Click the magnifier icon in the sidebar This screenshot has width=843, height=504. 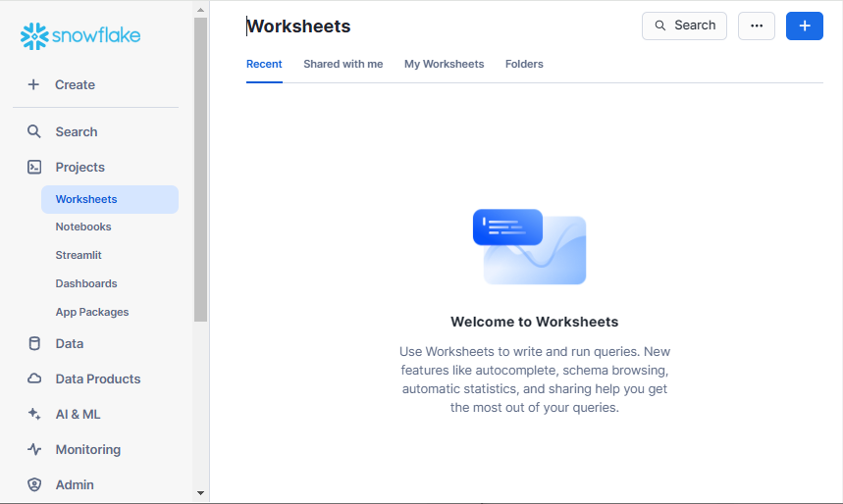34,131
